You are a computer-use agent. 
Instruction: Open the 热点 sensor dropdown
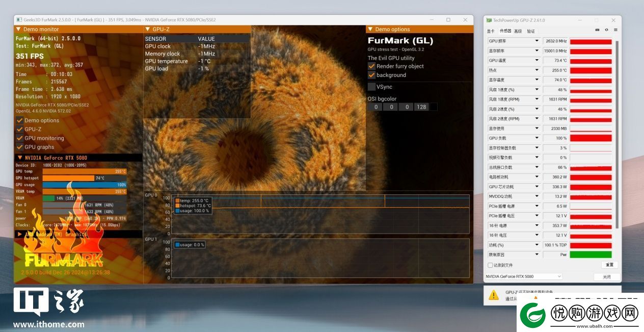click(536, 70)
